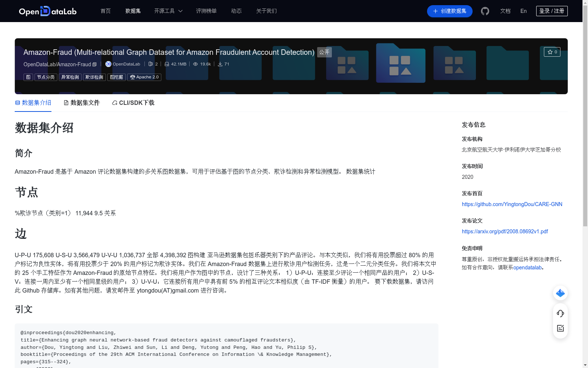Viewport: 588px width, 368px height.
Task: Switch to the 数据集介绍 tab
Action: (x=33, y=103)
